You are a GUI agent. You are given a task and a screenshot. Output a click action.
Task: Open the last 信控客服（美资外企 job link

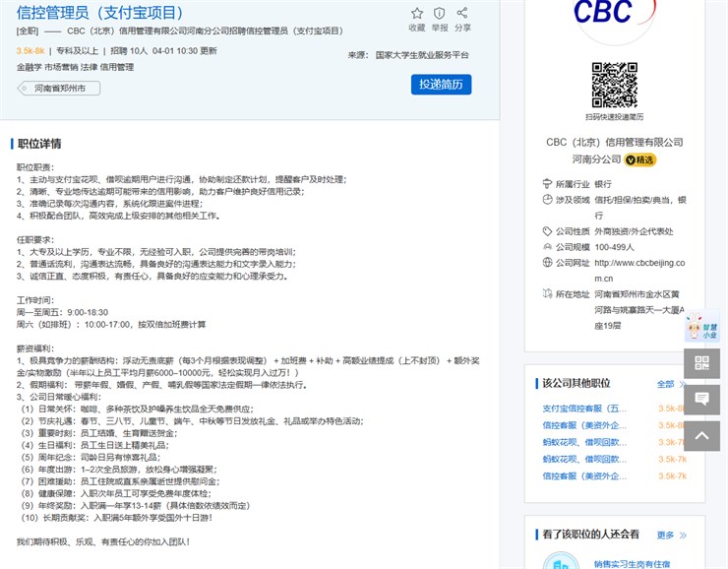[584, 475]
